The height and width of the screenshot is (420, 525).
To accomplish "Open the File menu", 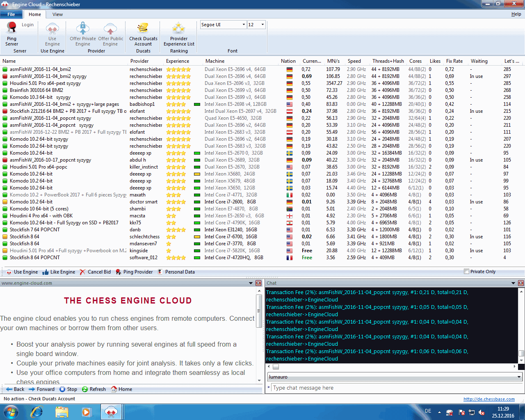I will click(11, 14).
